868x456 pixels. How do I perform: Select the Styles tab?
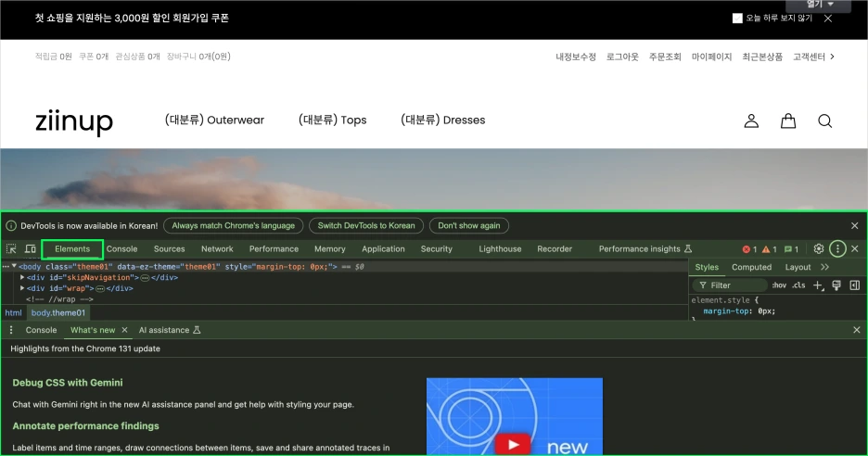[x=707, y=267]
